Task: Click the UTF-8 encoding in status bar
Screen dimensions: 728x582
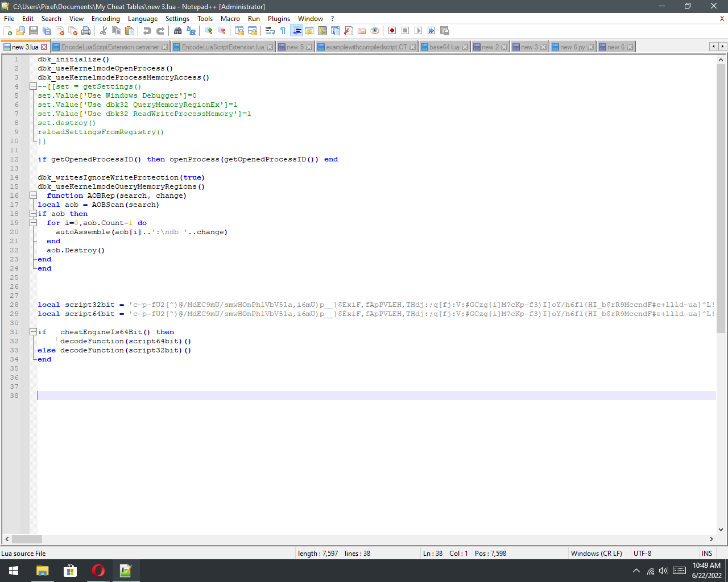Action: (x=642, y=553)
